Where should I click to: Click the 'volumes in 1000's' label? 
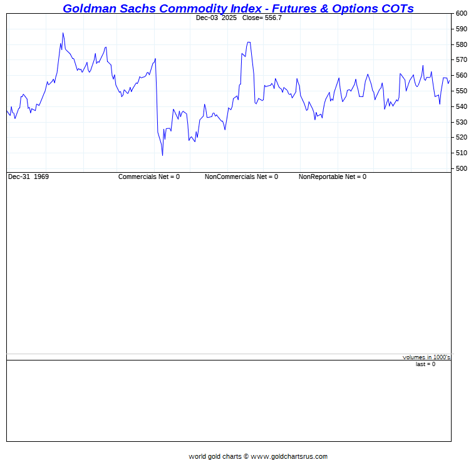pos(427,357)
